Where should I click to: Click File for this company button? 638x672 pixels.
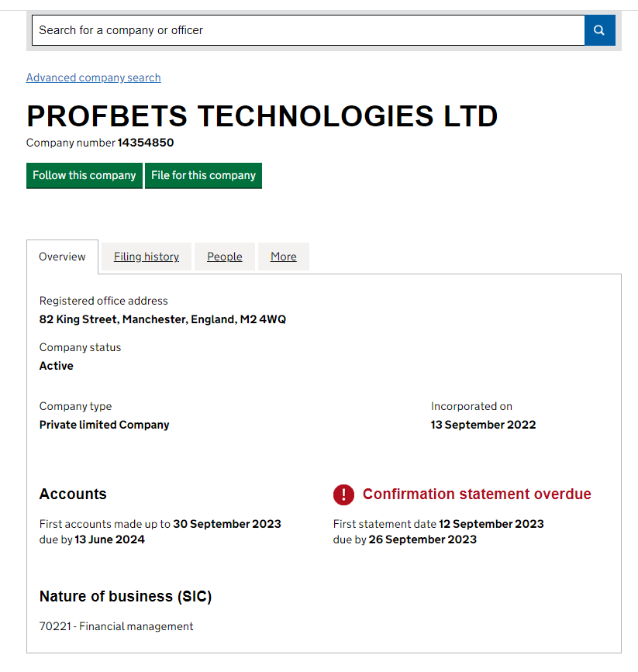pos(203,175)
